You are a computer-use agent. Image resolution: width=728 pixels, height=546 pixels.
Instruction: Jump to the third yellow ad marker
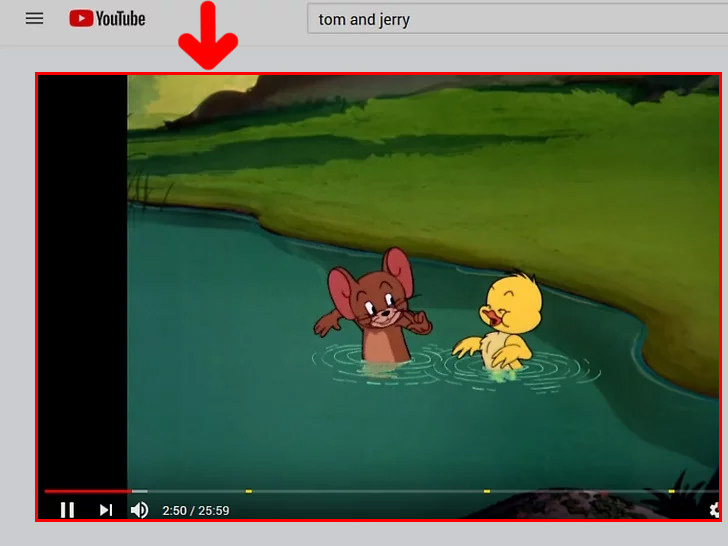tap(671, 491)
